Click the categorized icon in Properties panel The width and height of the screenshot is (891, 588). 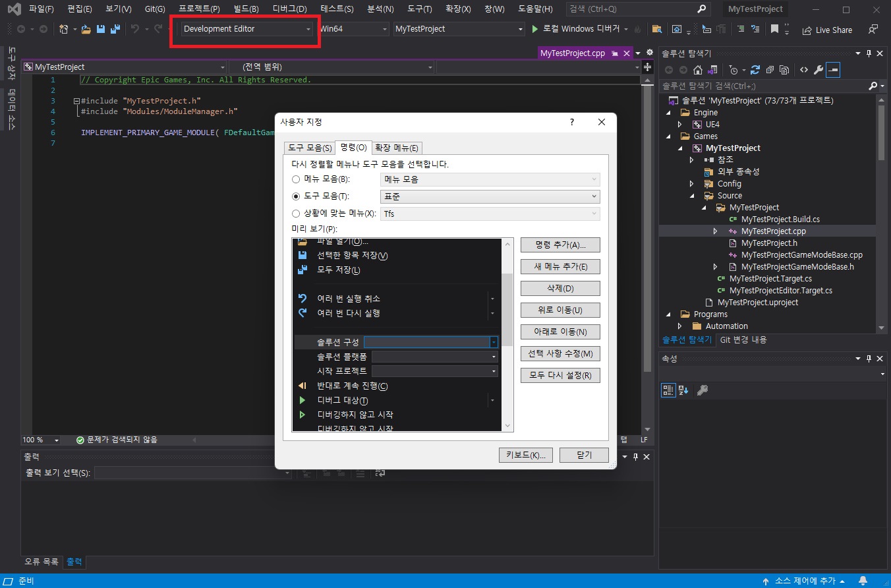pyautogui.click(x=668, y=390)
